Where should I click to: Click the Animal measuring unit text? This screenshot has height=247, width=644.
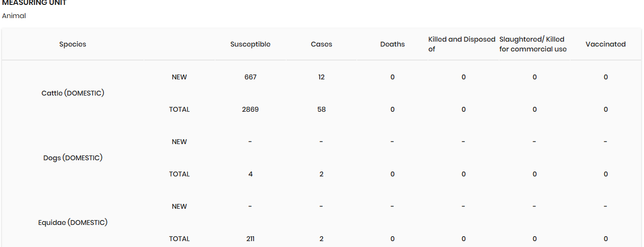pos(14,16)
